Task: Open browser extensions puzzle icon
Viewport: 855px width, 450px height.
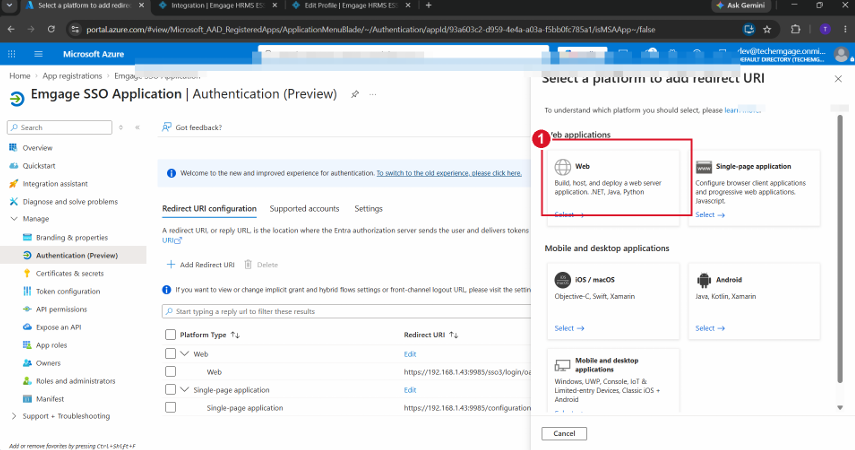Action: point(796,29)
